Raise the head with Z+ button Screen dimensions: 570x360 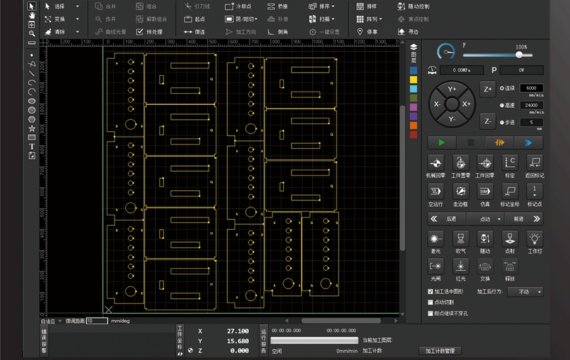[x=487, y=89]
